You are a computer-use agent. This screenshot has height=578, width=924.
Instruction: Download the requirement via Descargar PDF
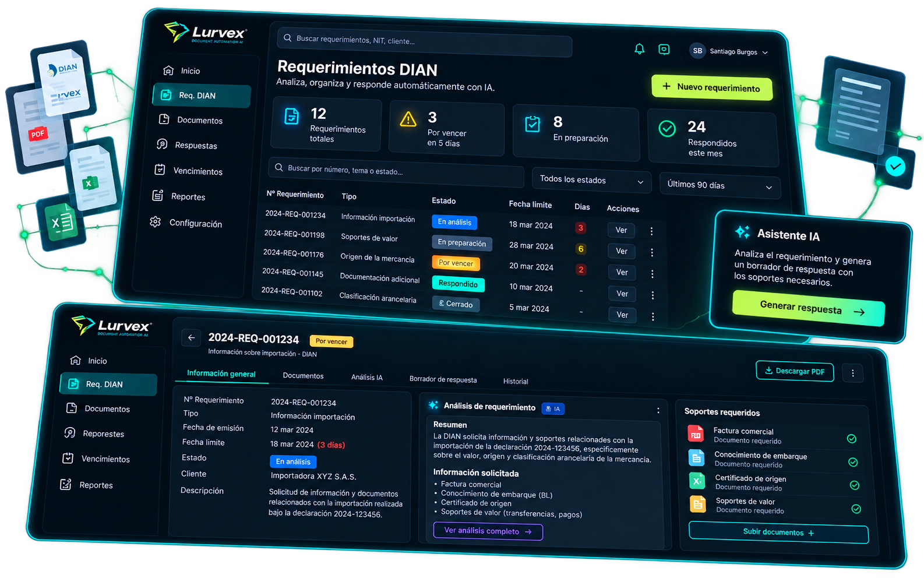click(795, 371)
